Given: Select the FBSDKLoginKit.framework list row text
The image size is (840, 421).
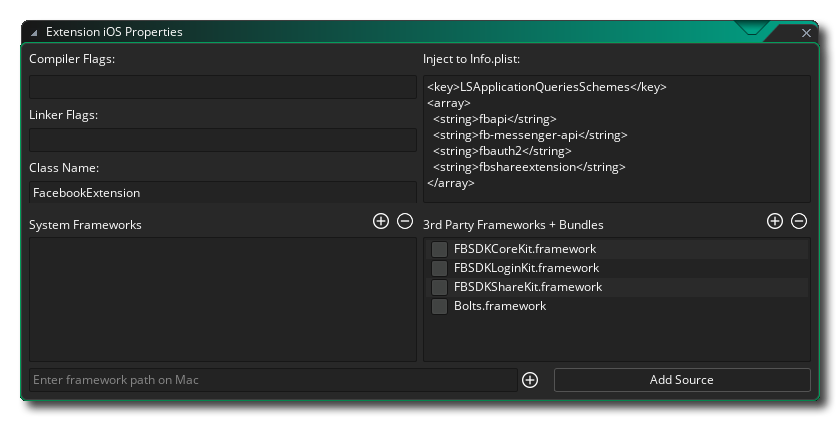Looking at the screenshot, I should 527,268.
